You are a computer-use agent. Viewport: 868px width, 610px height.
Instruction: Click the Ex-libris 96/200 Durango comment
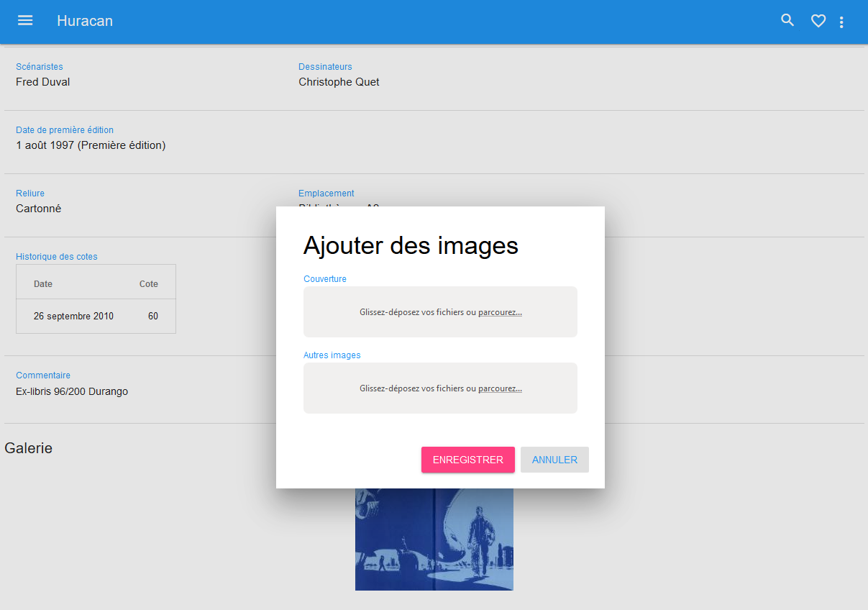pyautogui.click(x=72, y=392)
